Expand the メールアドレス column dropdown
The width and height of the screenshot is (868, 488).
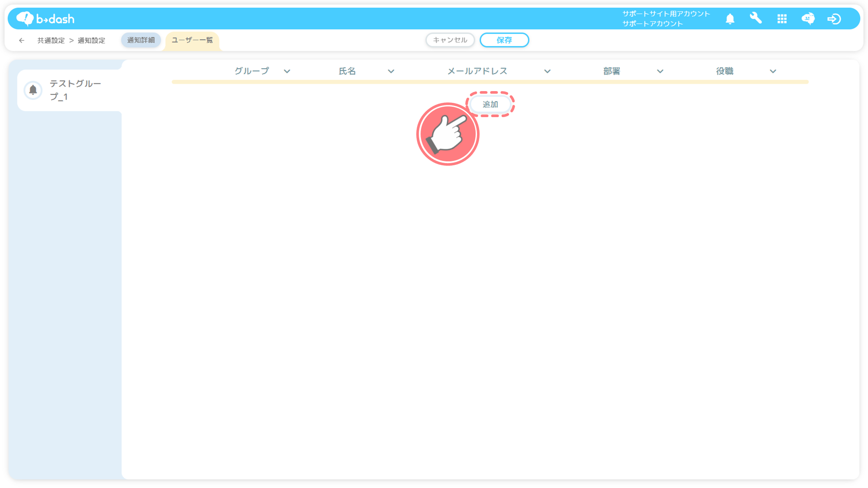pos(547,71)
